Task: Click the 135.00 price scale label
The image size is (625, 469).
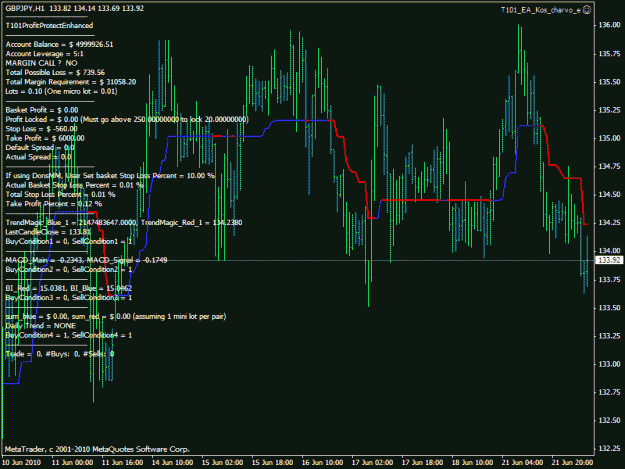Action: pos(609,138)
